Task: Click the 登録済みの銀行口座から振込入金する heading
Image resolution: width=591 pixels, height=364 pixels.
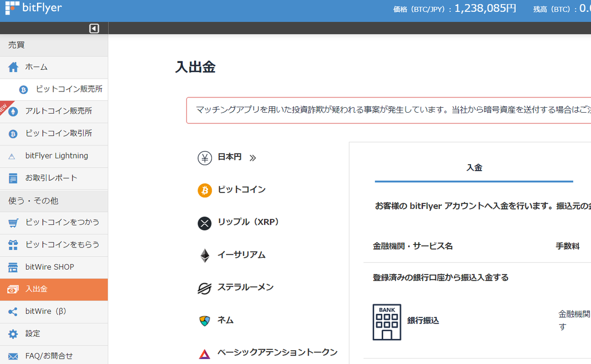Action: 440,278
